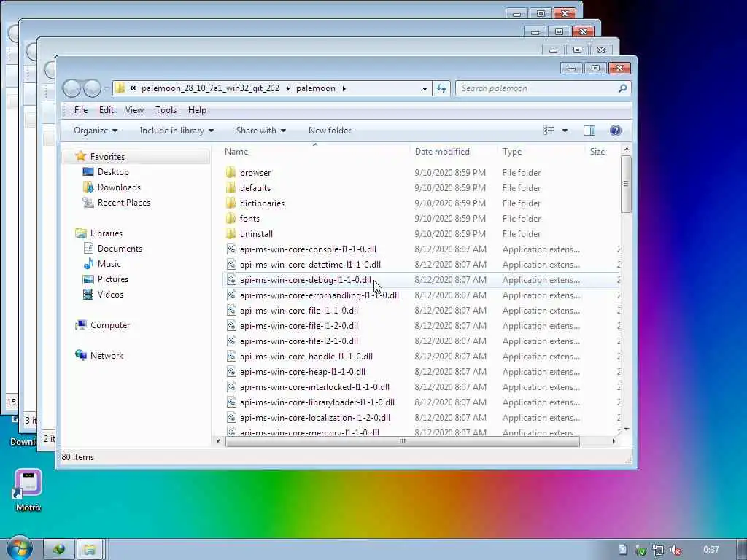Select the browser folder icon
The height and width of the screenshot is (560, 747).
pos(231,172)
